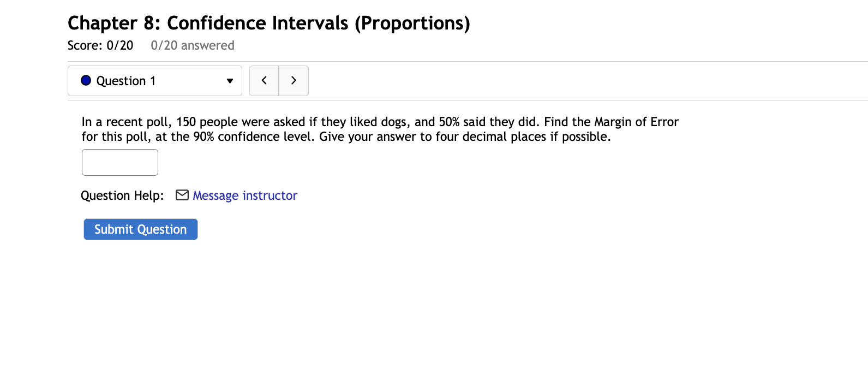Click the right chevron to advance a question
This screenshot has height=380, width=868.
coord(294,80)
